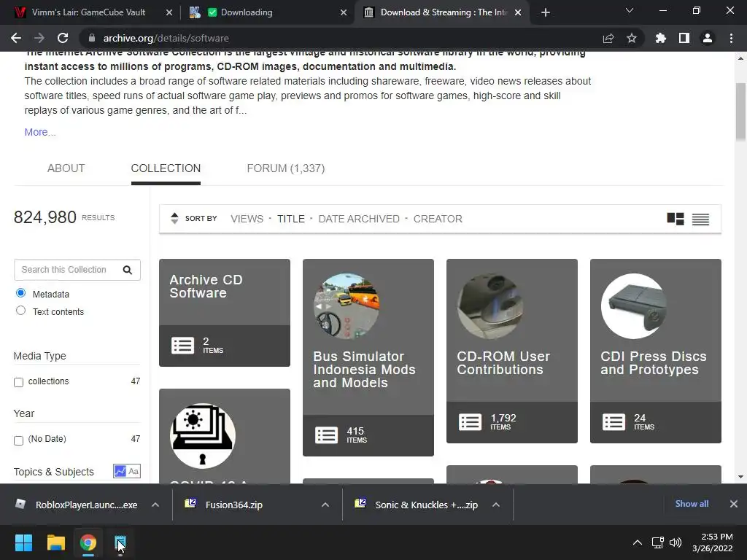The width and height of the screenshot is (747, 560).
Task: Share this page using the share icon
Action: point(608,38)
